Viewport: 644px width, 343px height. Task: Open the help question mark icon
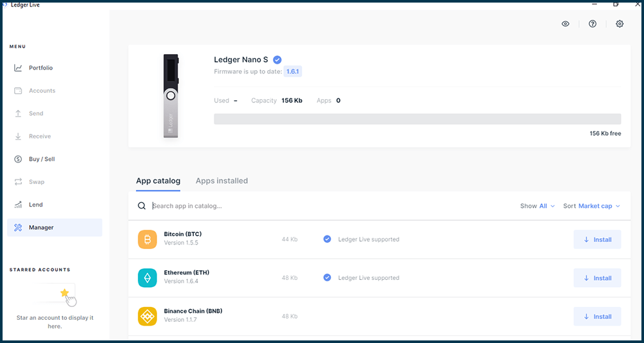coord(592,24)
